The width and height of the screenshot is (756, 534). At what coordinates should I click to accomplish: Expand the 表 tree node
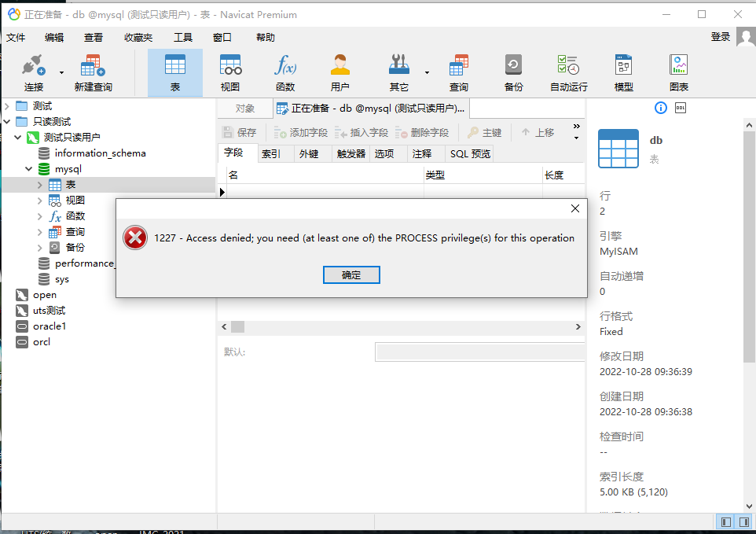[39, 185]
